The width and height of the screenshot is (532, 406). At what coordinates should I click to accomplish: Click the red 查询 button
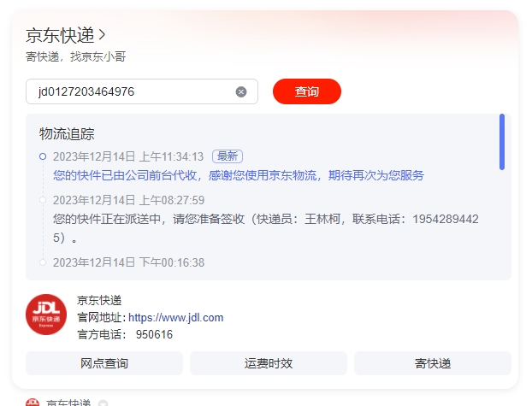(307, 91)
